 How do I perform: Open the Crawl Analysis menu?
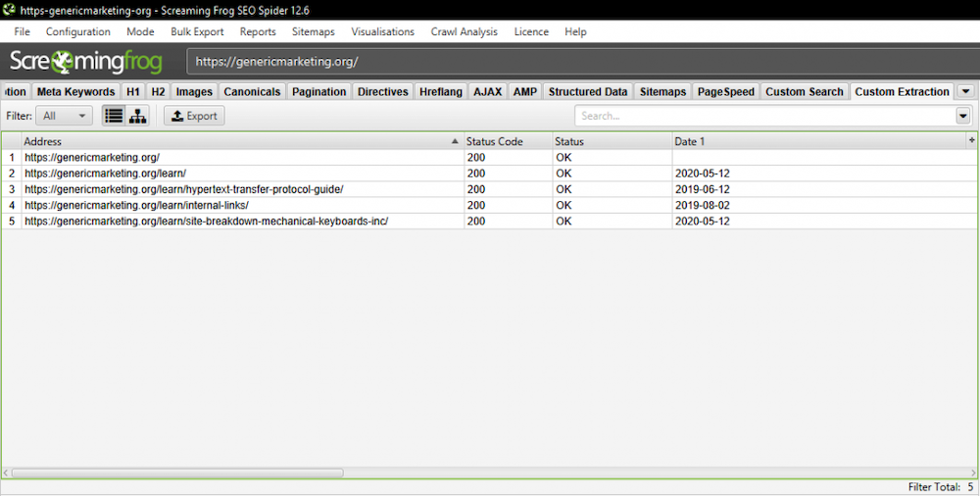464,32
